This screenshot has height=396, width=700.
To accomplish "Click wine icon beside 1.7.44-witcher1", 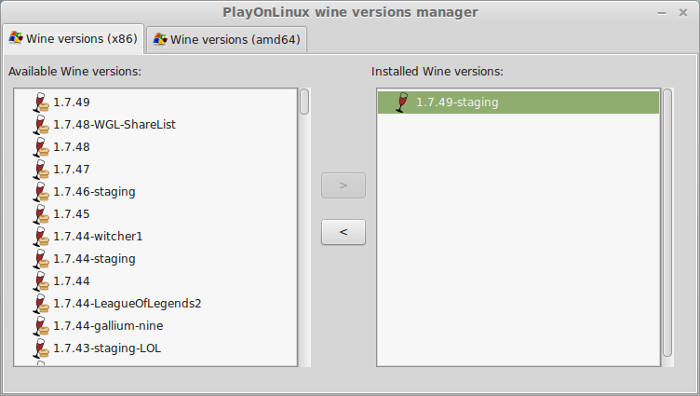I will (x=41, y=236).
